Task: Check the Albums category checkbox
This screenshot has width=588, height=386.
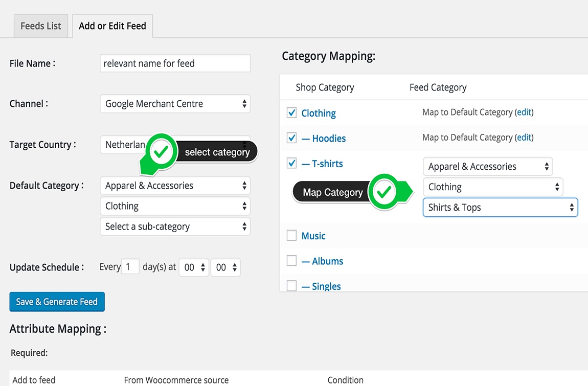Action: pos(292,260)
